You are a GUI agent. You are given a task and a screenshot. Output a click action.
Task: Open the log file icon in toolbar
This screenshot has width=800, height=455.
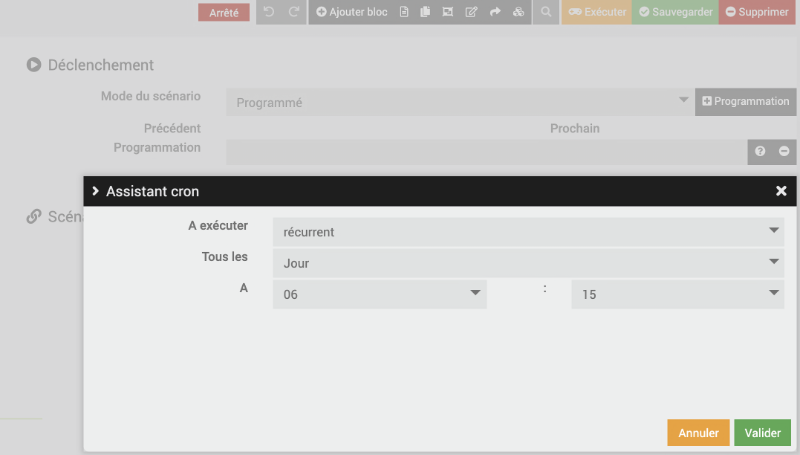point(404,12)
